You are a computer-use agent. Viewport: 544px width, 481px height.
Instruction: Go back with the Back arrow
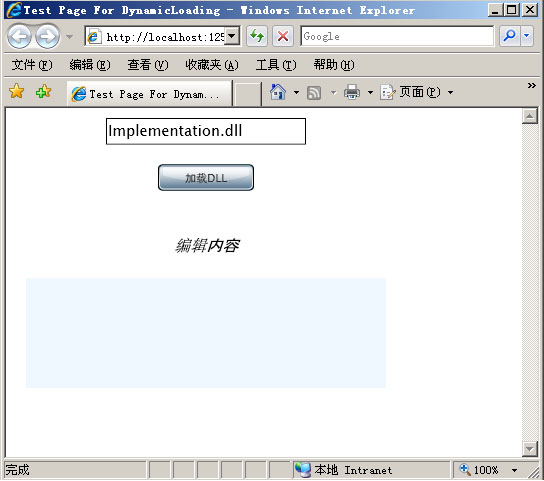click(19, 36)
